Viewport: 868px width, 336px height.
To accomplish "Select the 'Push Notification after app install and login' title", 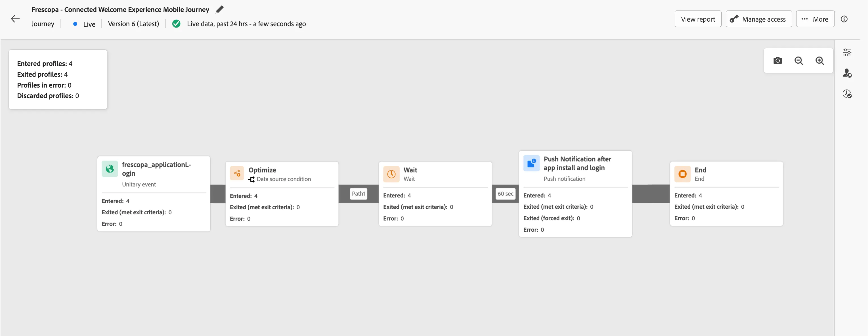I will tap(577, 163).
